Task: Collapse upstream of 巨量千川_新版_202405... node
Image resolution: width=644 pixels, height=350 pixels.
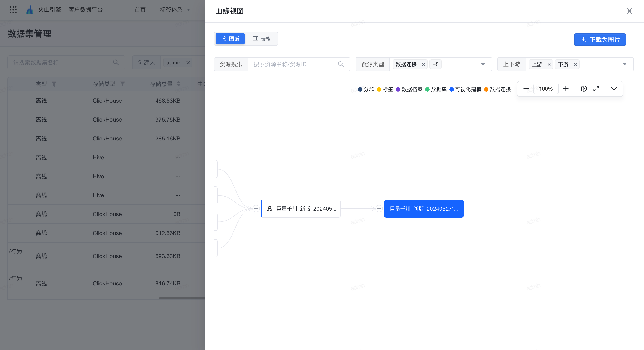Action: (256, 209)
